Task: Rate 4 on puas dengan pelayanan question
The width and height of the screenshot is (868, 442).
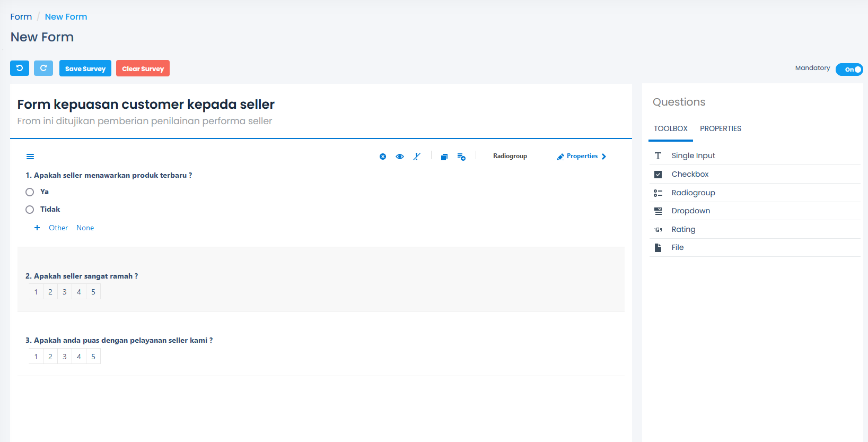Action: tap(79, 357)
